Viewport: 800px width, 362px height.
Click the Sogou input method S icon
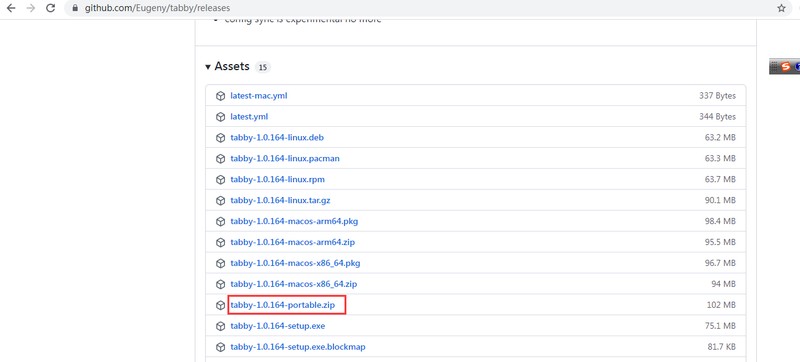pos(786,66)
